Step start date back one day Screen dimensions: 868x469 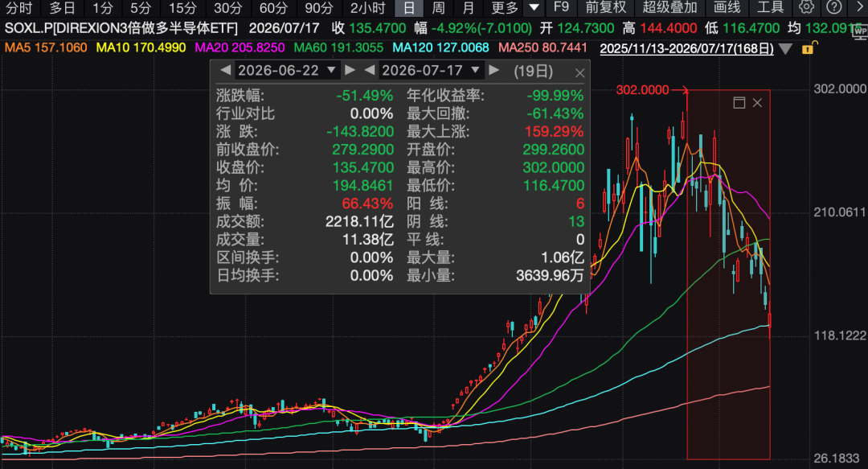point(225,71)
